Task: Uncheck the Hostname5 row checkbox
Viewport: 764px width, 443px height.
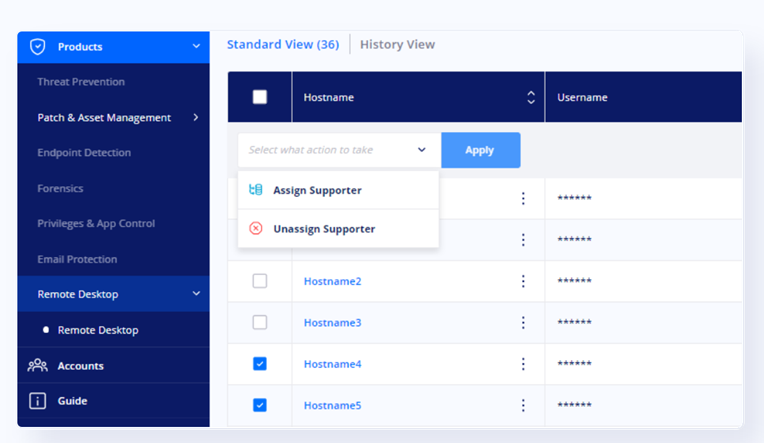Action: tap(260, 405)
